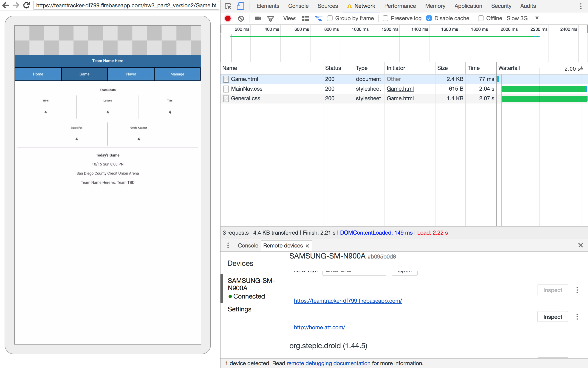The height and width of the screenshot is (368, 588).
Task: Switch to large request rows view
Action: 305,18
